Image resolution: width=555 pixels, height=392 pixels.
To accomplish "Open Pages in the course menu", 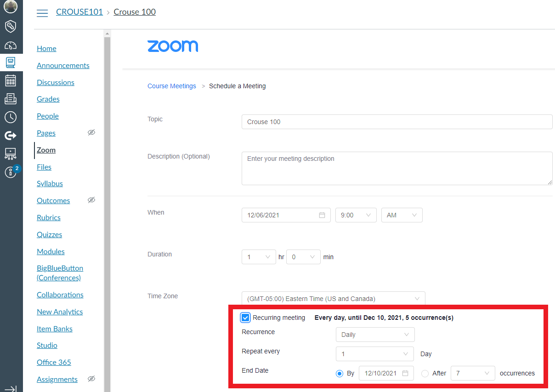I will pos(46,133).
